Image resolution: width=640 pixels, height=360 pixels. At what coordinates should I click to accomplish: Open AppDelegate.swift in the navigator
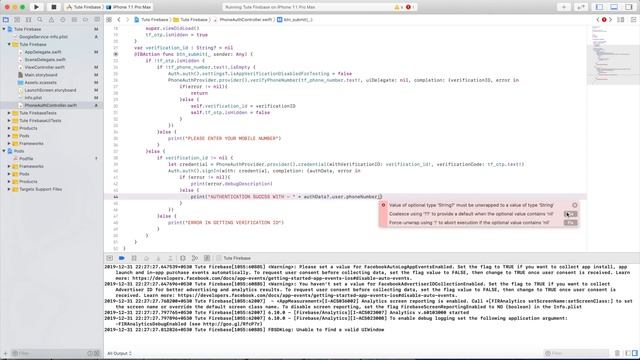click(42, 52)
